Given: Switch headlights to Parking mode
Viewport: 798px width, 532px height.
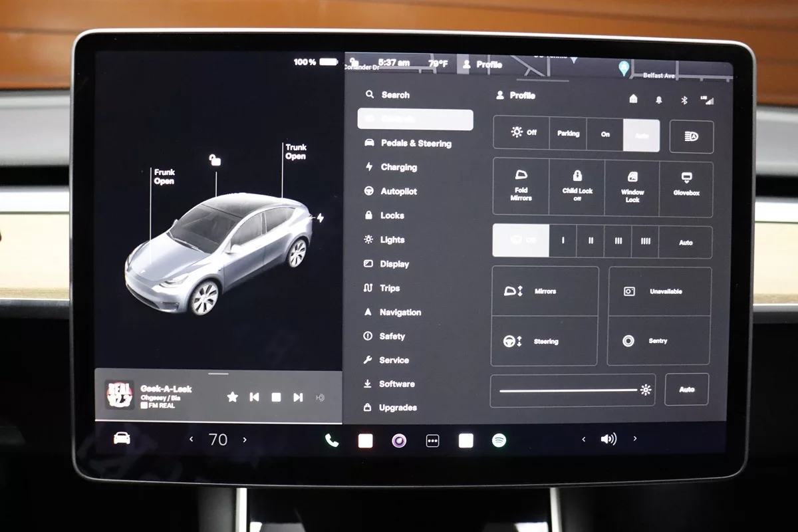Looking at the screenshot, I should [568, 134].
